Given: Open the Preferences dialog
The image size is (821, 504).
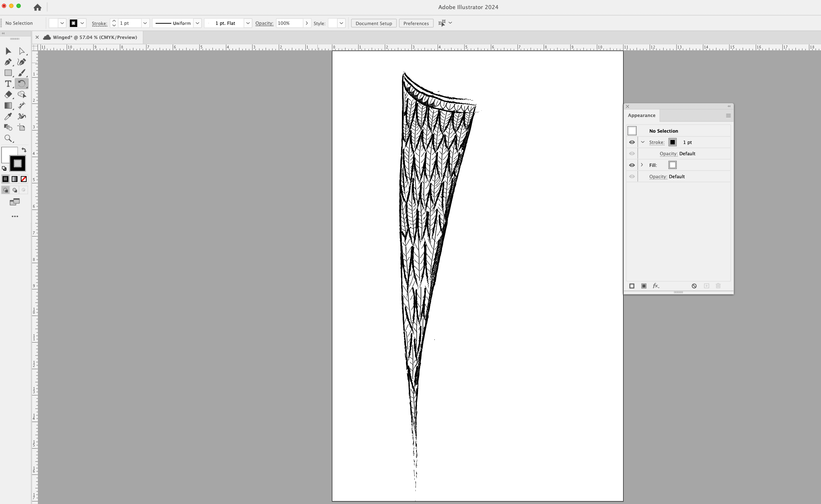Looking at the screenshot, I should pos(416,23).
